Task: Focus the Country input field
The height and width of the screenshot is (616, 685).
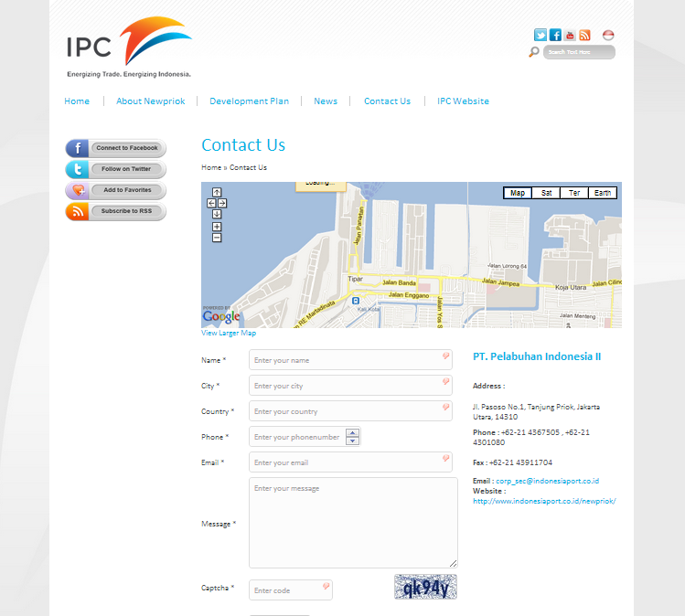Action: (350, 411)
